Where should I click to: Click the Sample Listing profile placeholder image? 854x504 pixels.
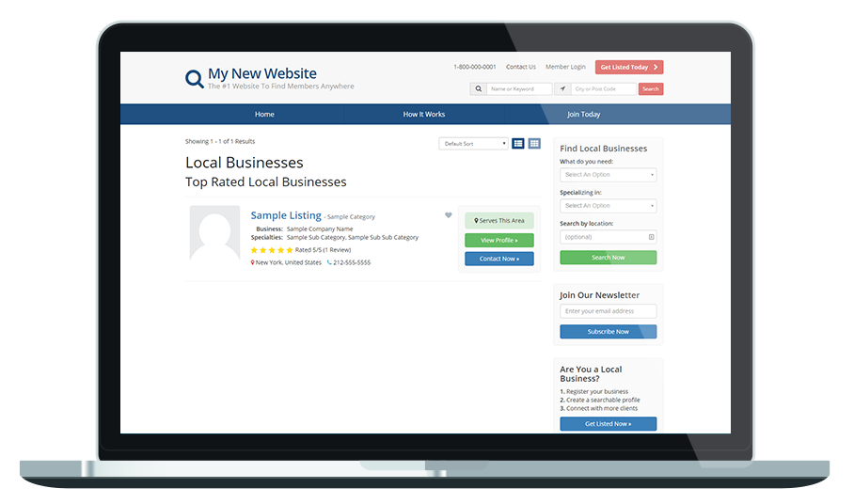(x=214, y=233)
